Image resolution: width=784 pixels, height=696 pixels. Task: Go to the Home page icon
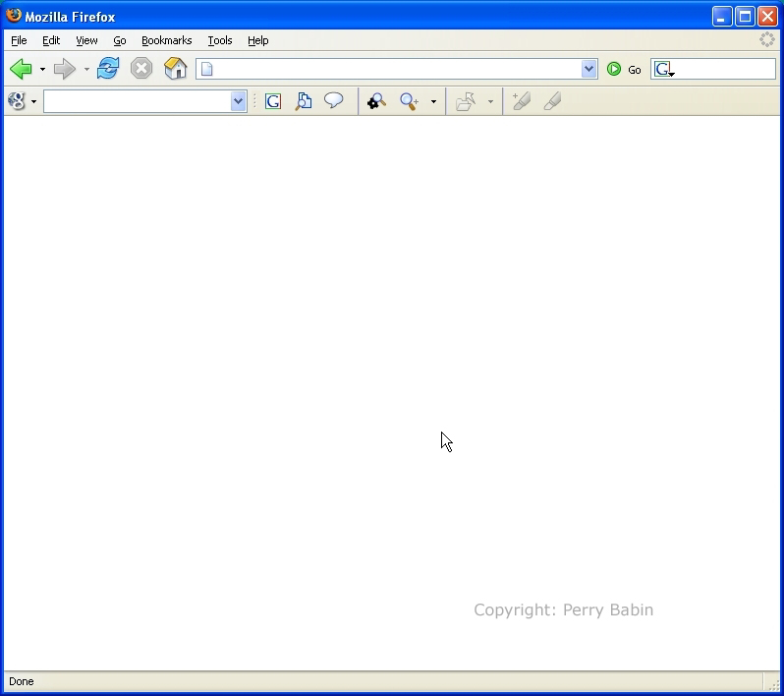click(176, 68)
